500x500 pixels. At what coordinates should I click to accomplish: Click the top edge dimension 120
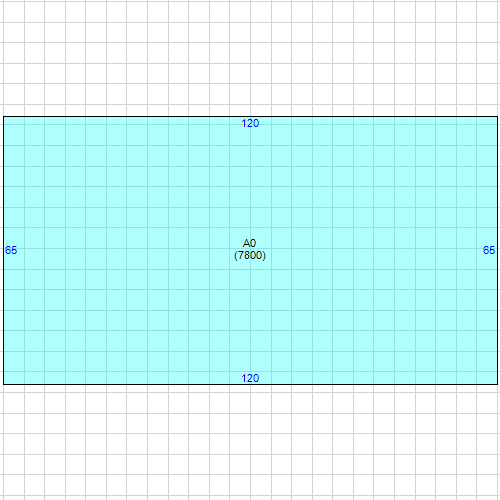250,123
